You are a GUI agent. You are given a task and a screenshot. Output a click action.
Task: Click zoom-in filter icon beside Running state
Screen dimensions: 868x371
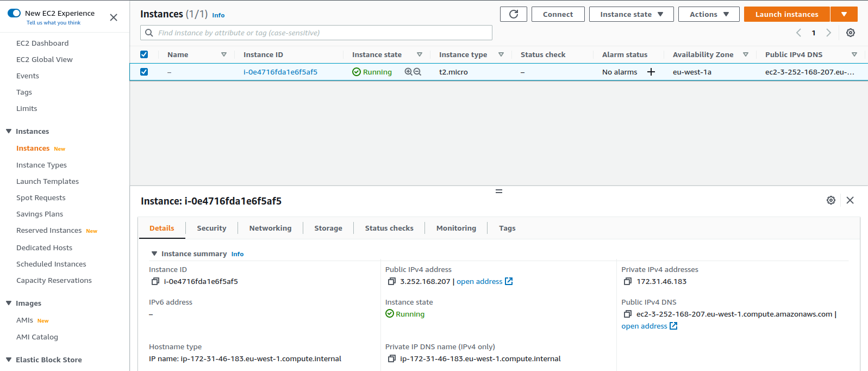[x=408, y=72]
